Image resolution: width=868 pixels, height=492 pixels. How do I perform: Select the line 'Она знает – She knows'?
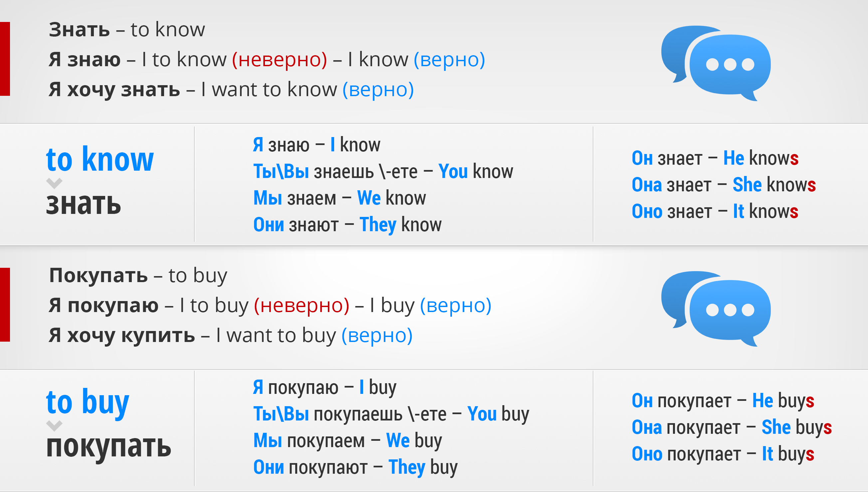click(x=724, y=185)
